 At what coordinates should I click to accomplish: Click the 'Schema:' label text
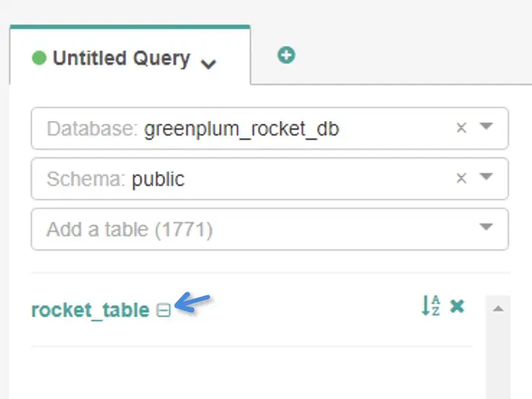point(86,179)
